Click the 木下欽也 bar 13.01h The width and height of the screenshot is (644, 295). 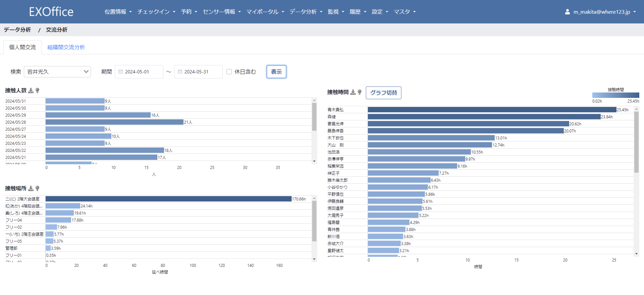pyautogui.click(x=431, y=138)
